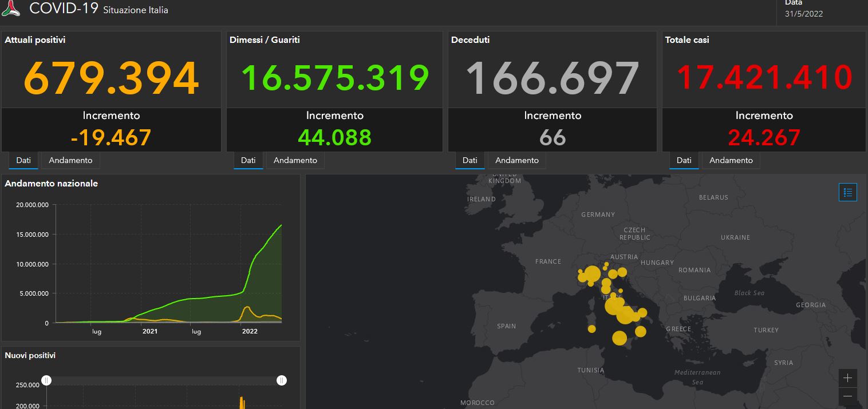Click the Nuovi positivi chart title
The width and height of the screenshot is (868, 409).
click(x=30, y=356)
